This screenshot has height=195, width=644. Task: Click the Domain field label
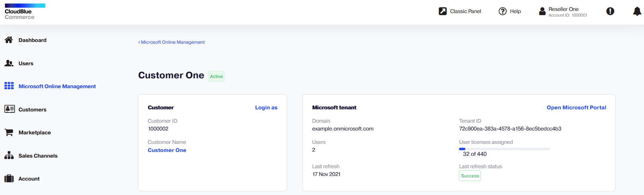(x=321, y=121)
